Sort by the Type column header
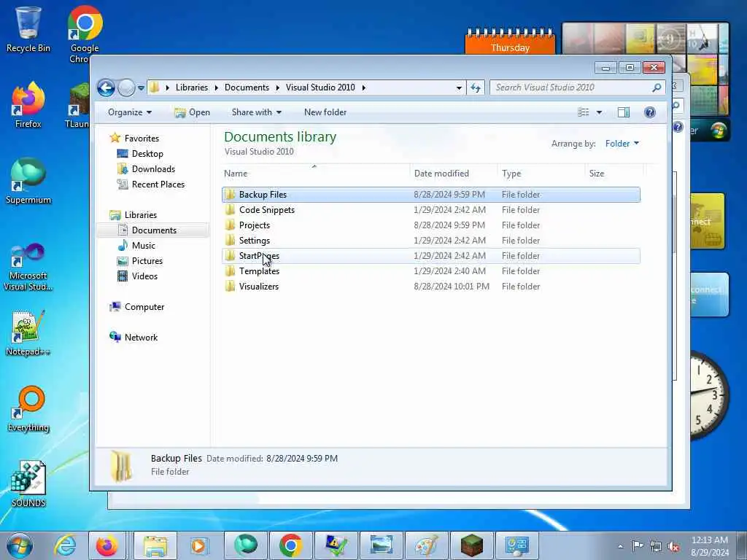The image size is (747, 560). pyautogui.click(x=541, y=174)
